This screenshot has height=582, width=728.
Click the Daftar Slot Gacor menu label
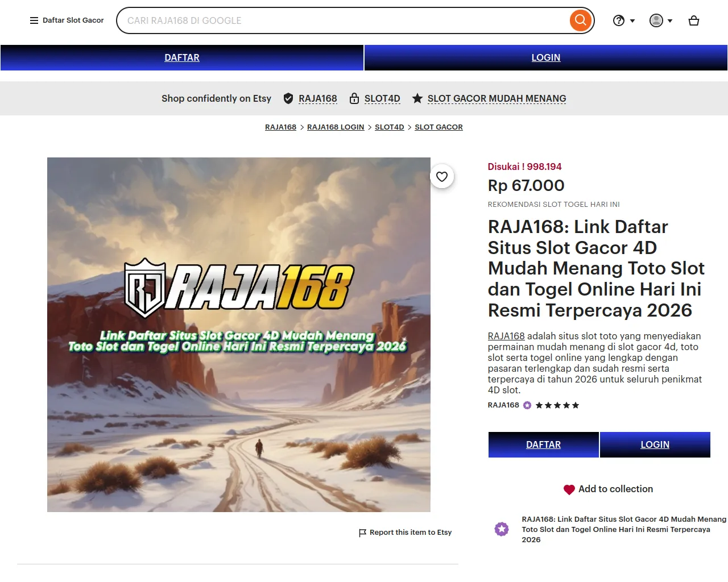[x=73, y=20]
